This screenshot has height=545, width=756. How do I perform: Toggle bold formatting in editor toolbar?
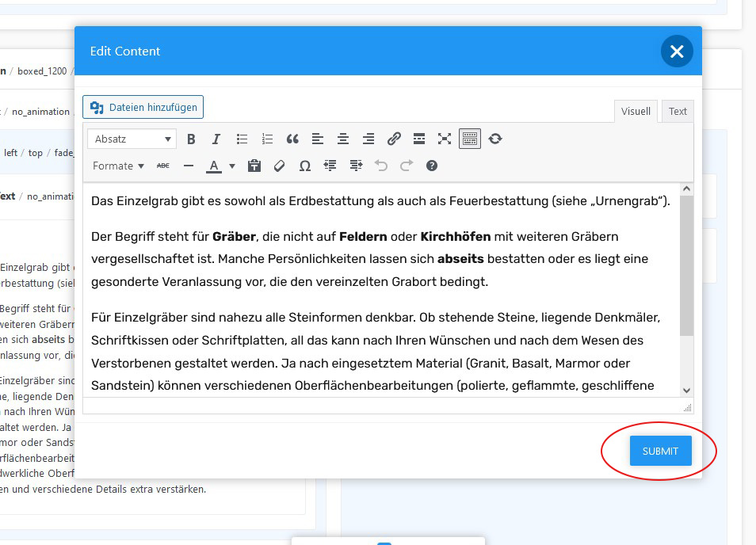[x=191, y=139]
